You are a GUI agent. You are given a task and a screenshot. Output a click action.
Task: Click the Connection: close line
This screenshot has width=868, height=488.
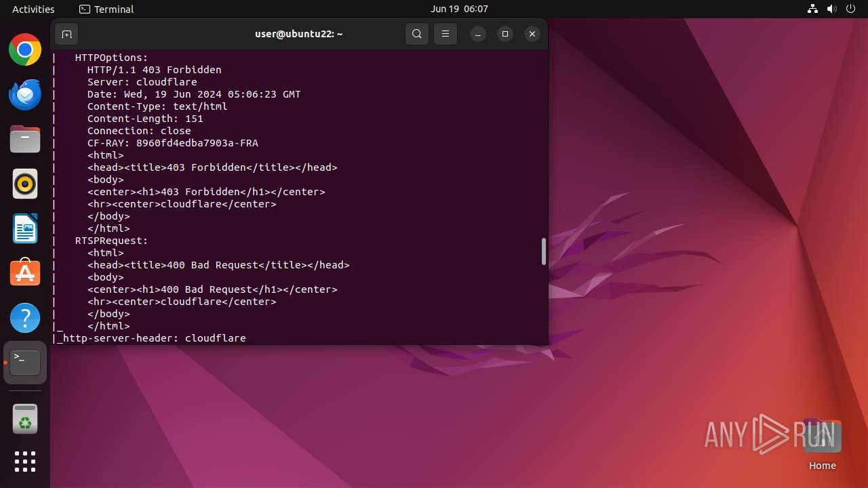click(139, 131)
